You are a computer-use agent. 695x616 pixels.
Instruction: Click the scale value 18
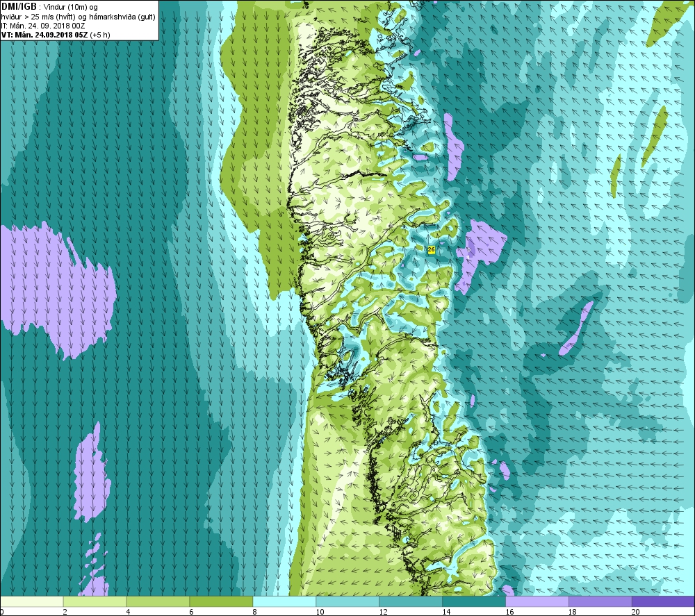coord(573,612)
